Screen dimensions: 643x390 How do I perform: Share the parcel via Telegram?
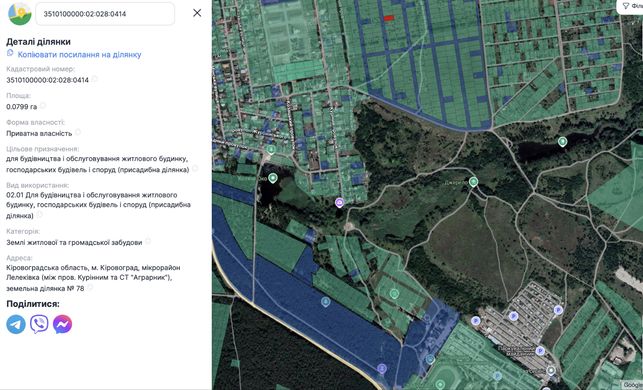click(x=16, y=324)
